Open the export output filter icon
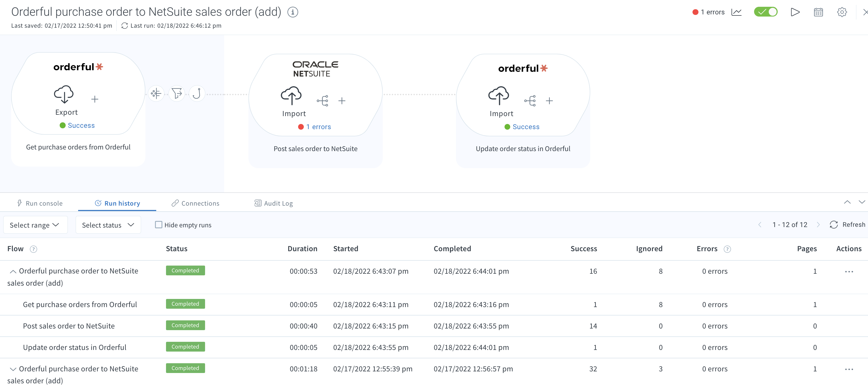This screenshot has width=868, height=389. (x=176, y=93)
